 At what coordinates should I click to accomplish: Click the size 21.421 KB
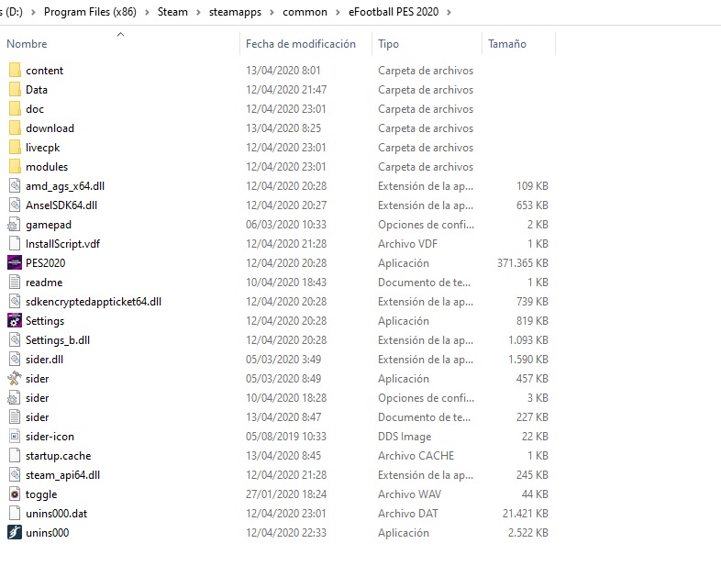(x=526, y=514)
